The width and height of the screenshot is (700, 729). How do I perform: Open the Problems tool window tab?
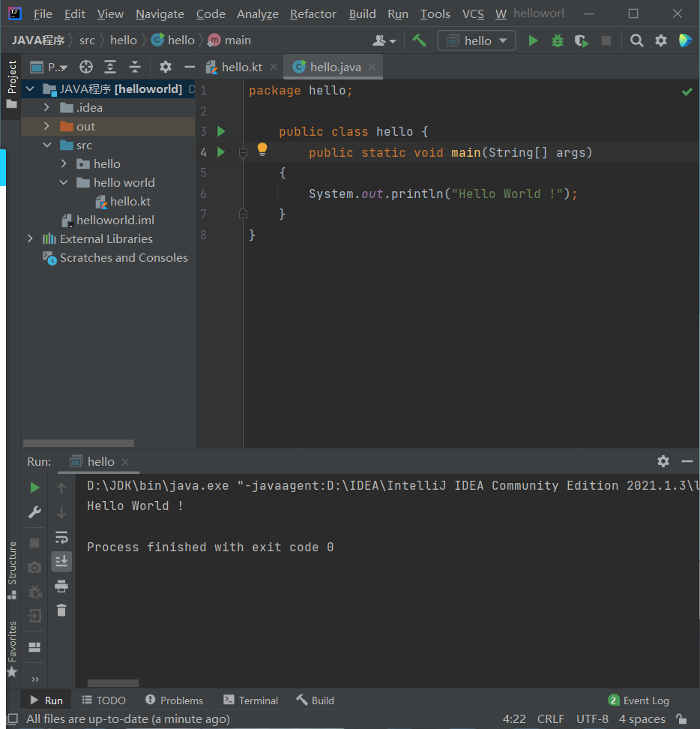174,700
